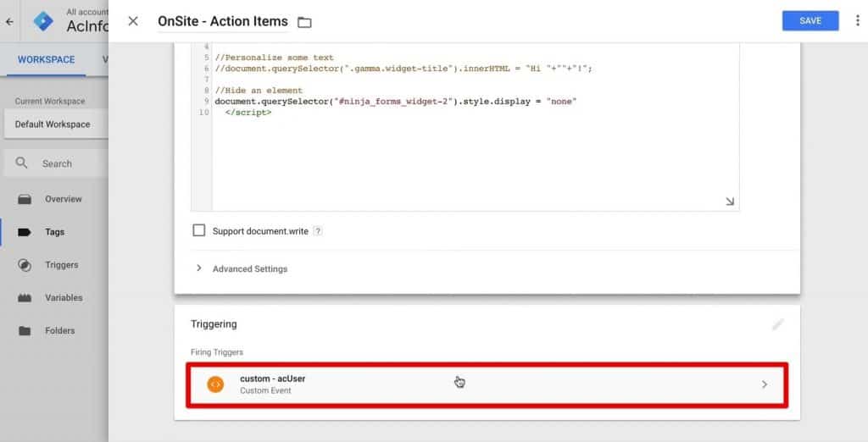Click the Triggers target icon
Screen dimensions: 868x442
point(25,265)
